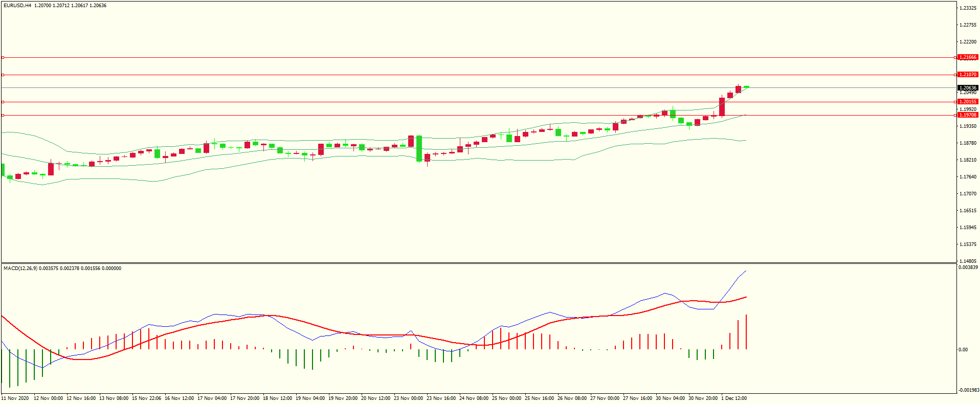
Task: Click the 0.003839 MACD scale label
Action: tap(968, 267)
